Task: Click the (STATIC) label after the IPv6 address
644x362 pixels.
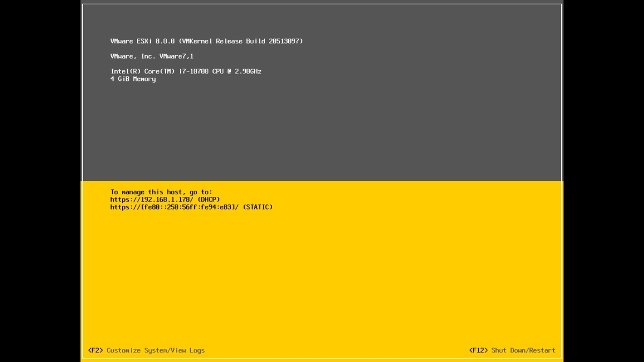Action: 258,207
